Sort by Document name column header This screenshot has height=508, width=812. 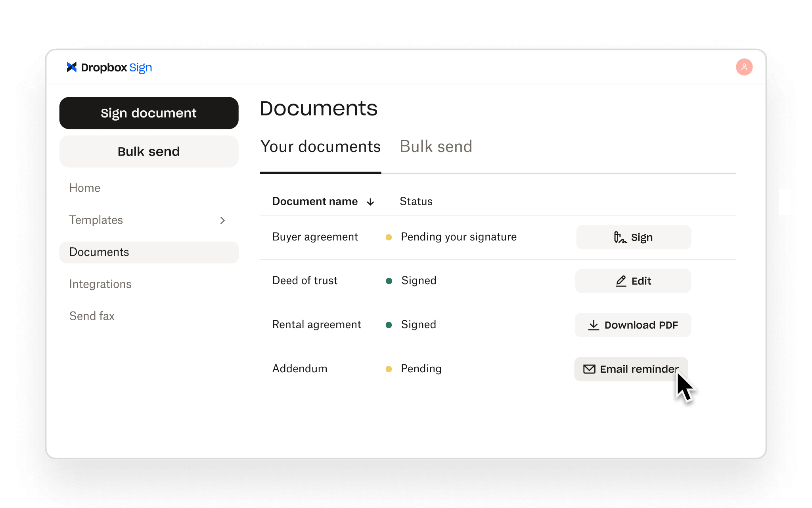tap(315, 202)
